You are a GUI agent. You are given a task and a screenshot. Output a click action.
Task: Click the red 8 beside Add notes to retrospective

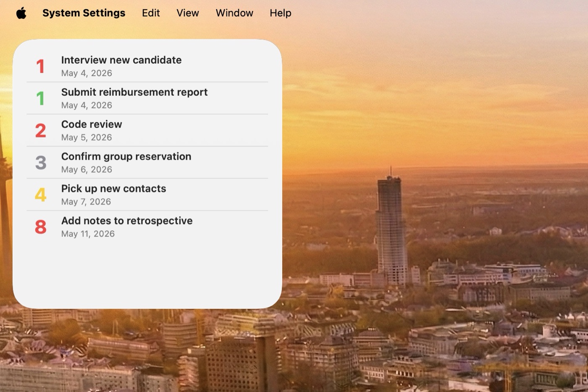[x=41, y=227]
